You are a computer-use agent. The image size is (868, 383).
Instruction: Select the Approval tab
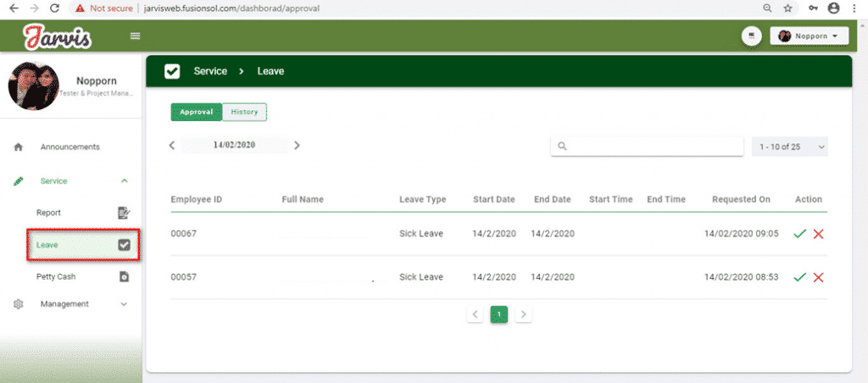coord(196,112)
